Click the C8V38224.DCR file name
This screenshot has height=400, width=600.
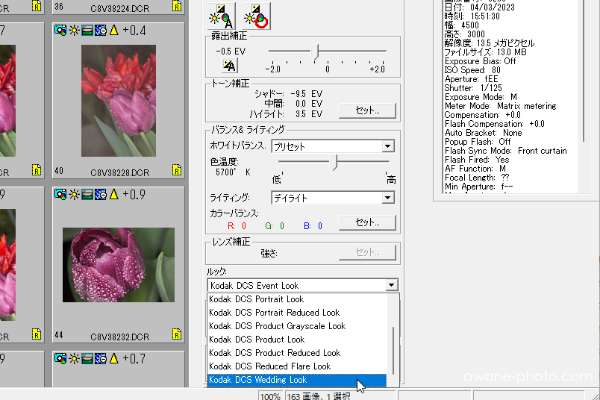pos(120,8)
